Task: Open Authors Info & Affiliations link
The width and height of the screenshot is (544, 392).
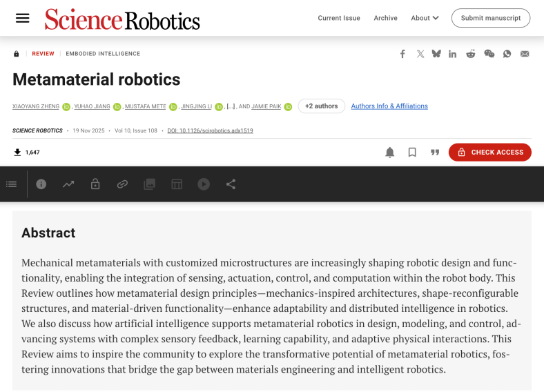Action: pyautogui.click(x=389, y=106)
